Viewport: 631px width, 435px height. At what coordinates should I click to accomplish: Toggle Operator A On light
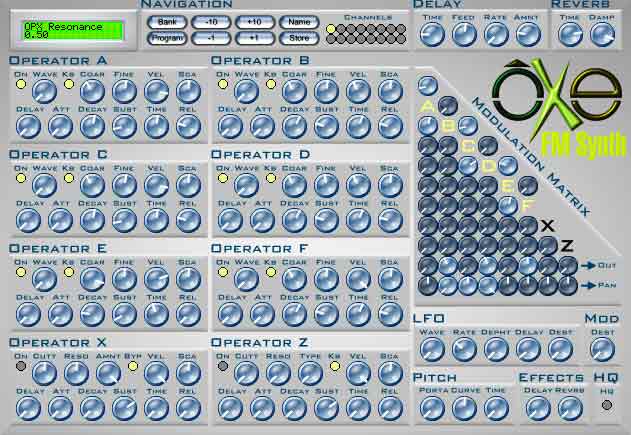(20, 84)
